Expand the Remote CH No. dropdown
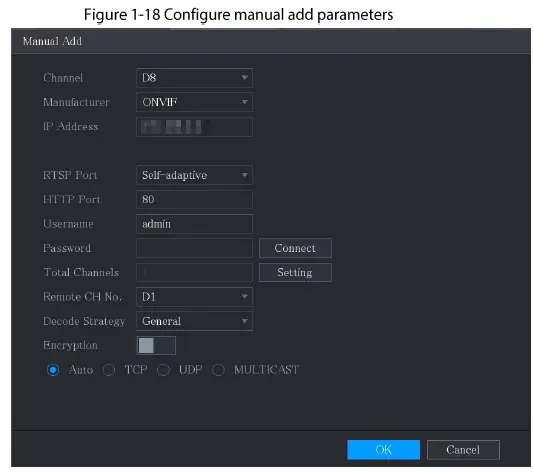534x472 pixels. point(194,297)
